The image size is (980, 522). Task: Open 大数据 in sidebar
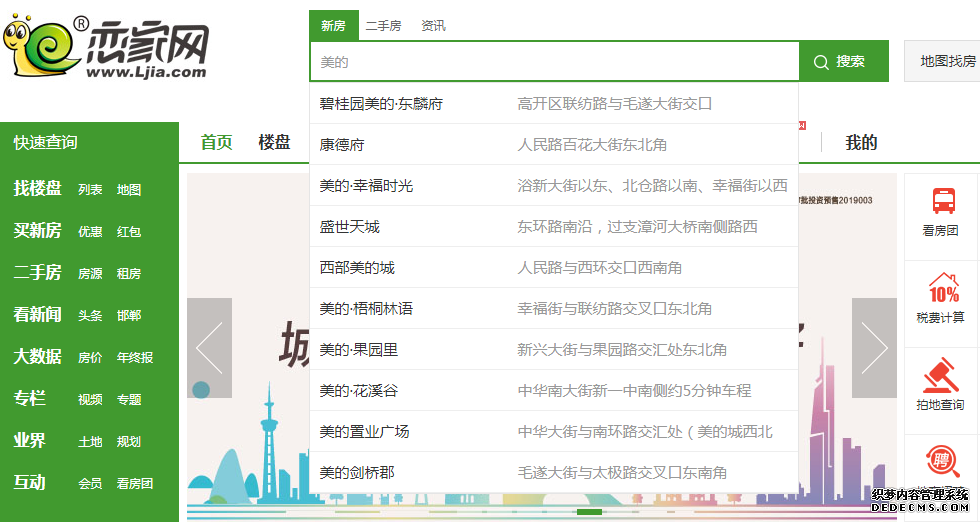38,356
